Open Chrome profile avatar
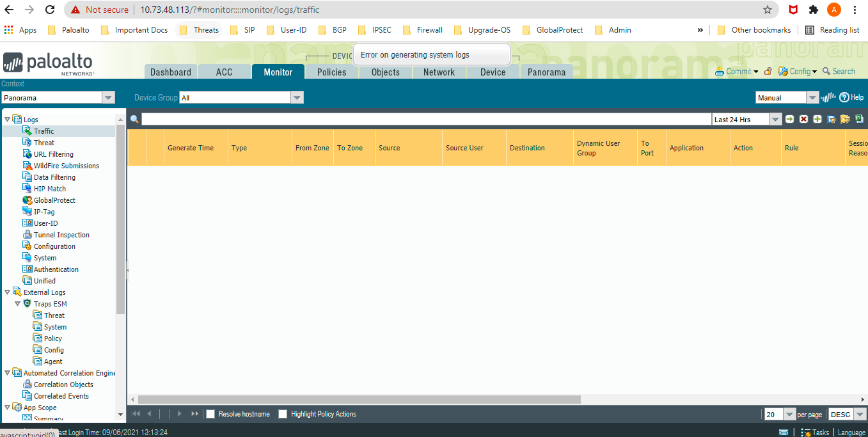Viewport: 868px width, 437px height. coord(834,10)
